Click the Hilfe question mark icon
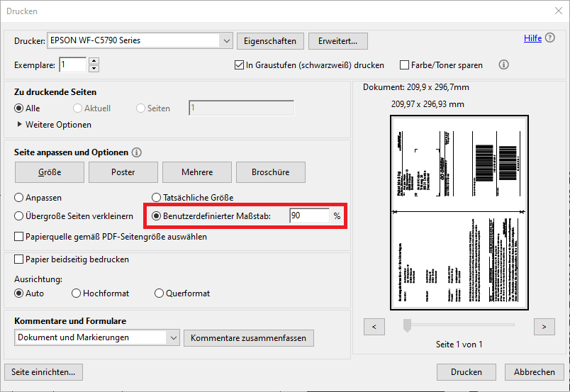Screen dimensions: 570x392 point(550,38)
